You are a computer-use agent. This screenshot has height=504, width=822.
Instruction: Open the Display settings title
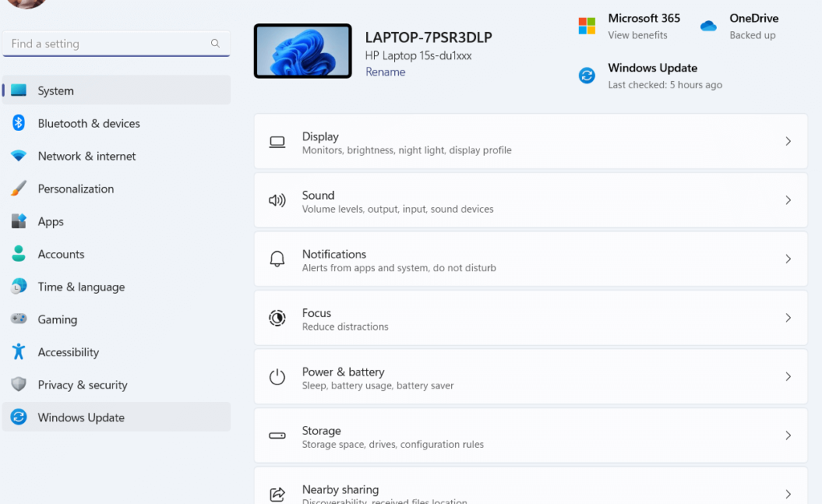click(x=320, y=136)
